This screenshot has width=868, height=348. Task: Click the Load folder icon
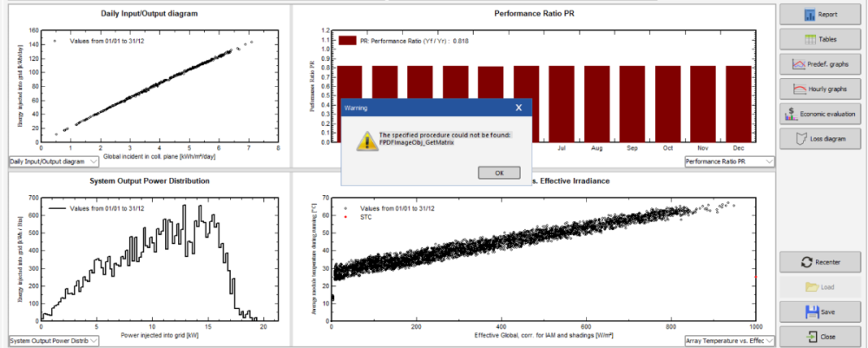pyautogui.click(x=812, y=286)
